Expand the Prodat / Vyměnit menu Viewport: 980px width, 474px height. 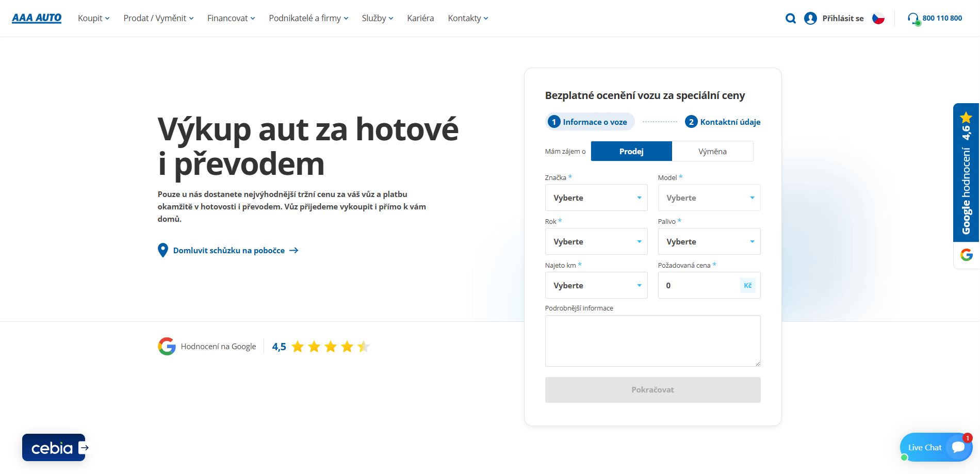tap(158, 18)
